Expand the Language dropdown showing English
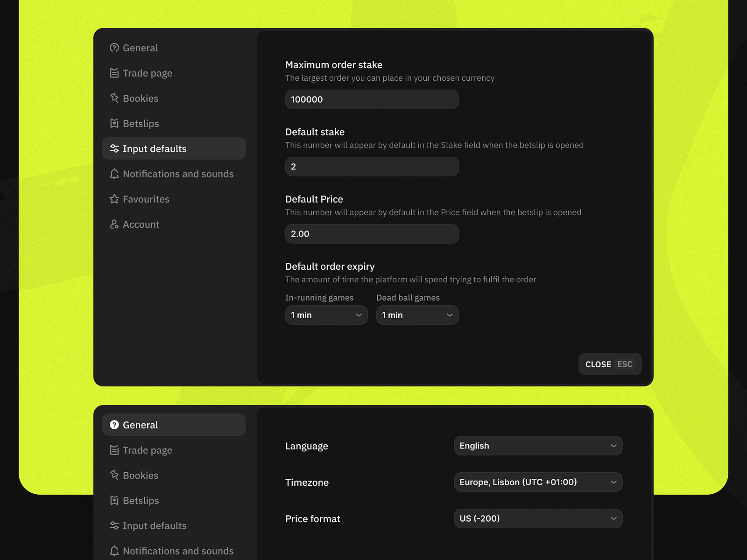The image size is (747, 560). [x=538, y=446]
